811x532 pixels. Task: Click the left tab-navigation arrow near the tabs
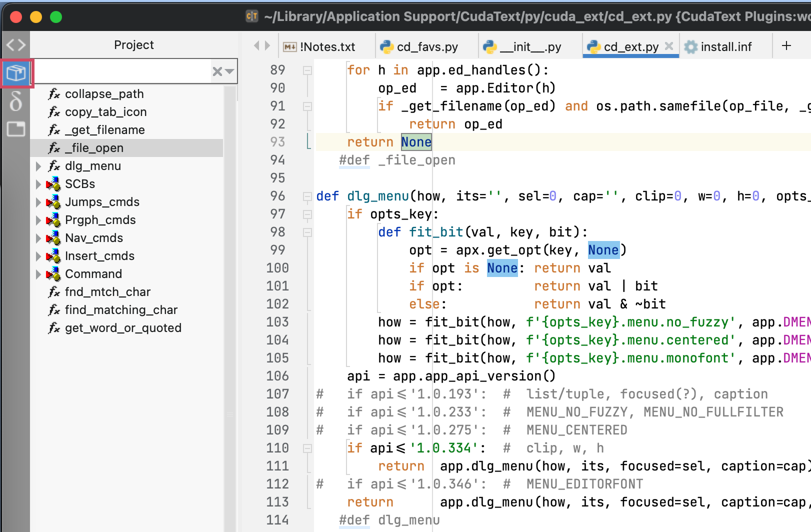(x=256, y=45)
